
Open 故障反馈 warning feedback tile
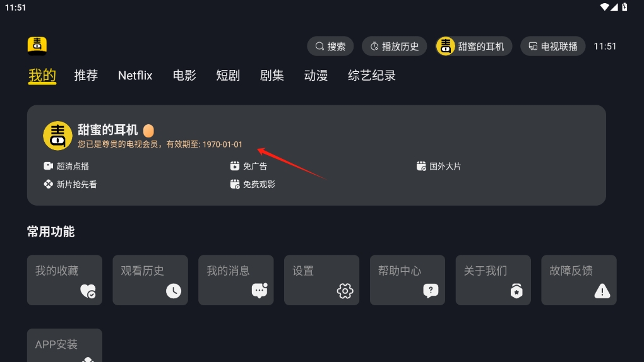(x=579, y=280)
